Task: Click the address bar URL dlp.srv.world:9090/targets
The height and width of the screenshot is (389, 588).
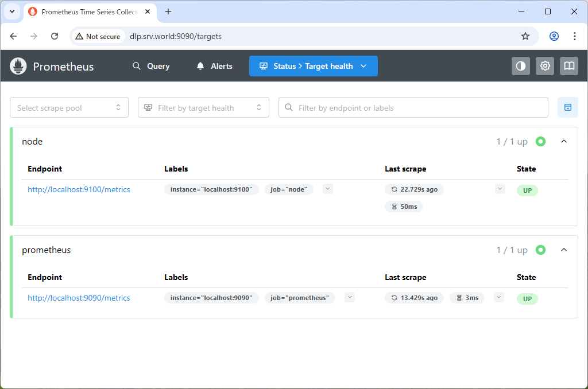Action: pos(176,36)
